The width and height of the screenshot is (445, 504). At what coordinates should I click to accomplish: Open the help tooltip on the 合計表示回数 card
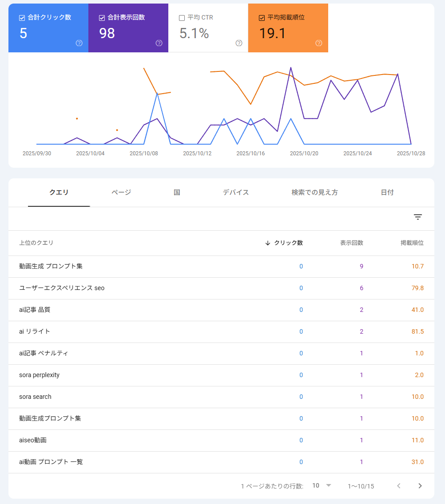coord(159,43)
